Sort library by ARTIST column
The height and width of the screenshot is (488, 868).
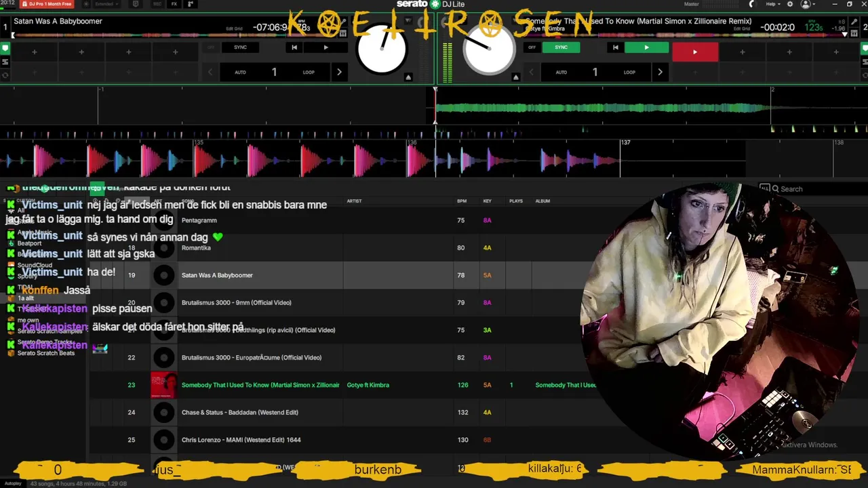[354, 201]
